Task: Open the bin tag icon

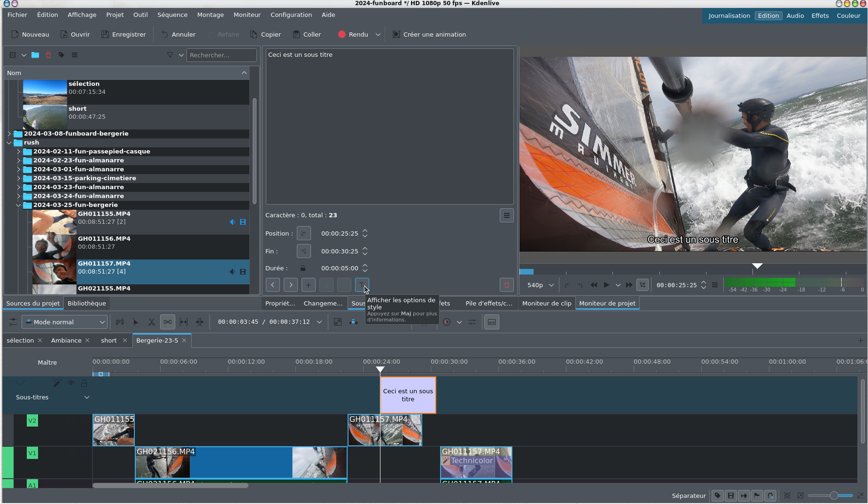Action: click(x=62, y=55)
